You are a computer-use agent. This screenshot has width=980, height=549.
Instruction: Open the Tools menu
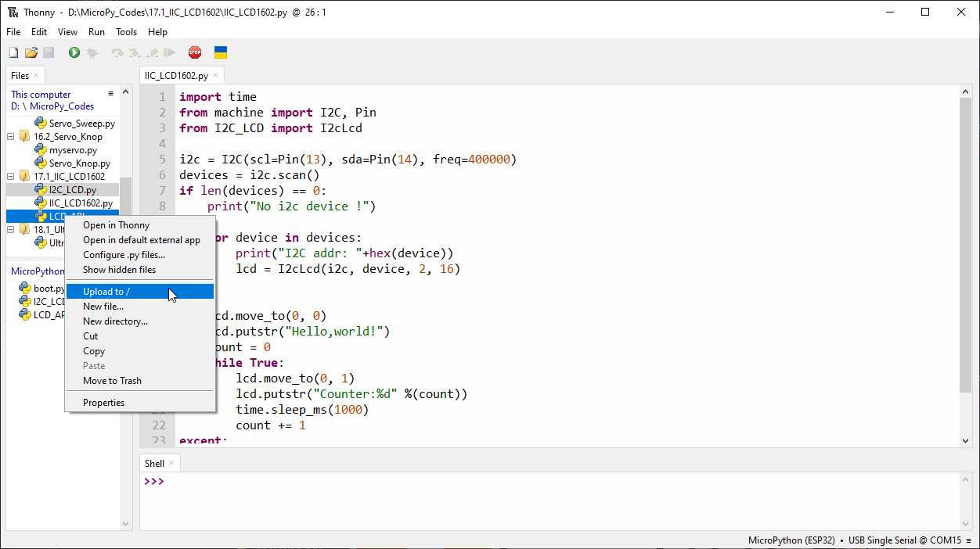point(127,32)
